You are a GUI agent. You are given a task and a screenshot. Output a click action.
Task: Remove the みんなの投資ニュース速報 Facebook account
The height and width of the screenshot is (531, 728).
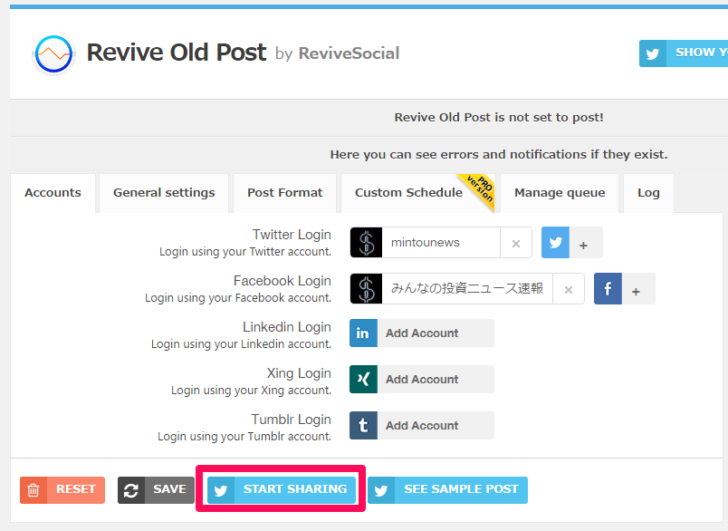click(568, 290)
